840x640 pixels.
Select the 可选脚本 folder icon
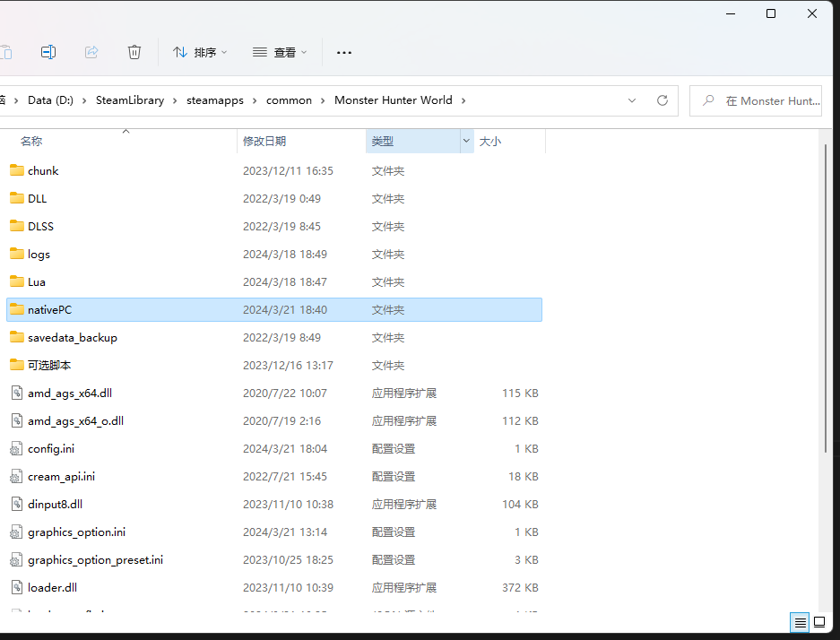(x=17, y=365)
